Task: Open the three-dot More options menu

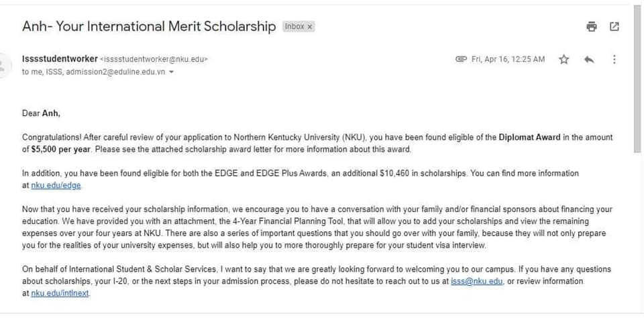Action: coord(614,60)
